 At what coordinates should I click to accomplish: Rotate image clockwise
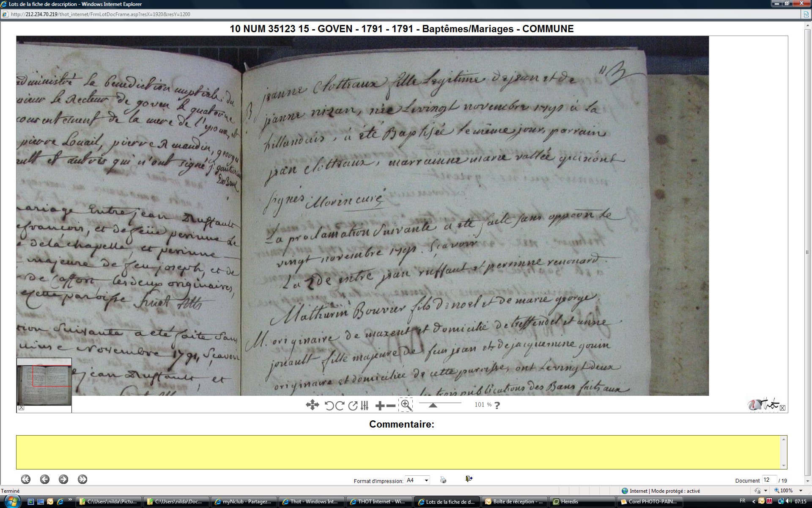point(340,406)
